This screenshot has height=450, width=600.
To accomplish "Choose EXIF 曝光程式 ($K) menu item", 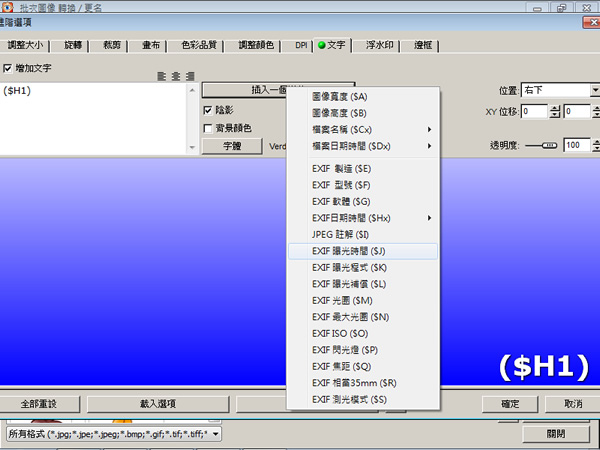I will click(362, 267).
